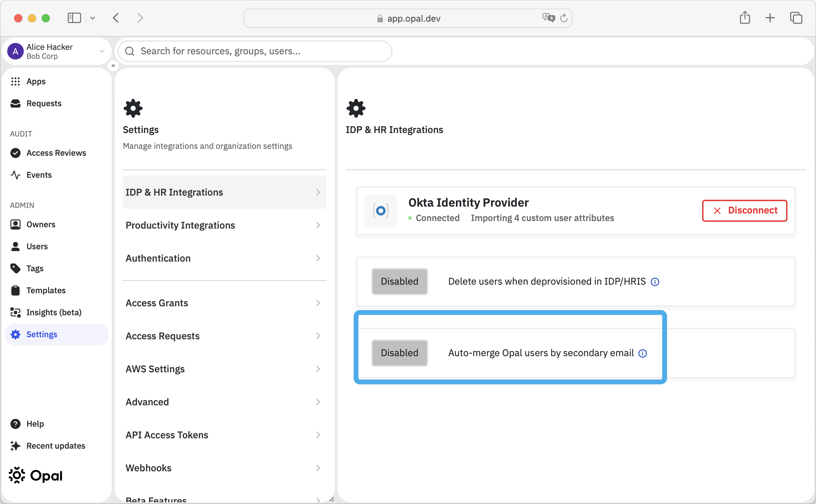This screenshot has width=816, height=504.
Task: Collapse the sidebar with the double-chevron button
Action: click(113, 65)
